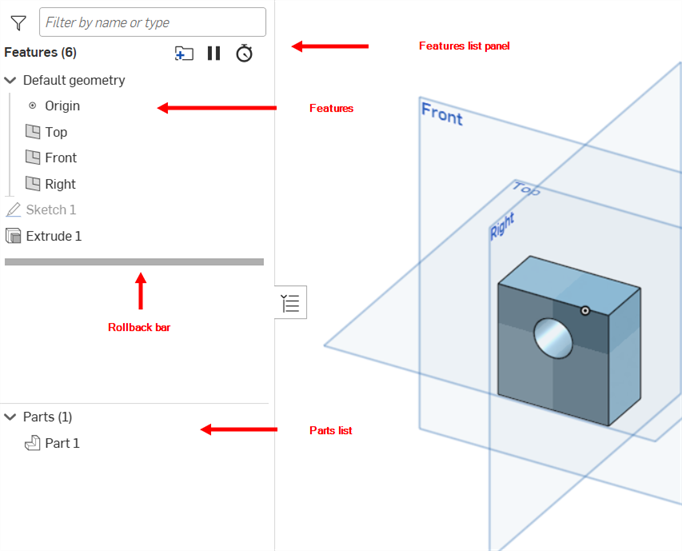Collapse the Parts (1) list
Image resolution: width=682 pixels, height=551 pixels.
(10, 417)
